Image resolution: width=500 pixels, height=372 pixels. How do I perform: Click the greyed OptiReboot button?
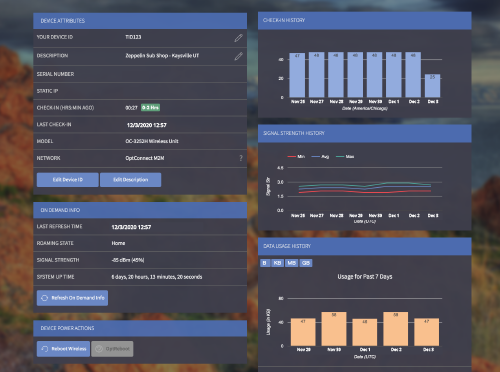click(112, 349)
